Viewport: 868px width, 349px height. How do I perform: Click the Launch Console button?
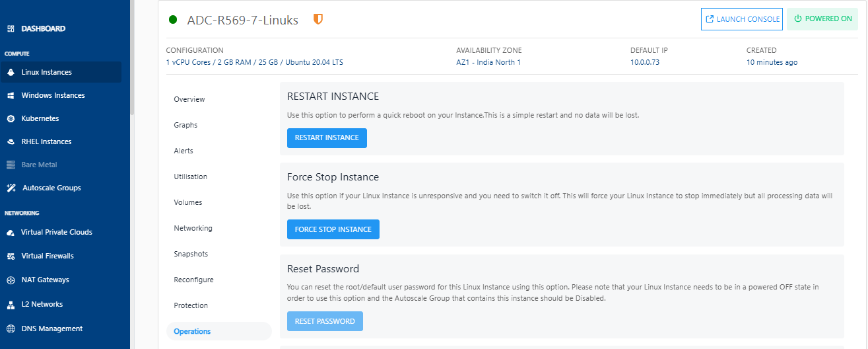[x=742, y=19]
